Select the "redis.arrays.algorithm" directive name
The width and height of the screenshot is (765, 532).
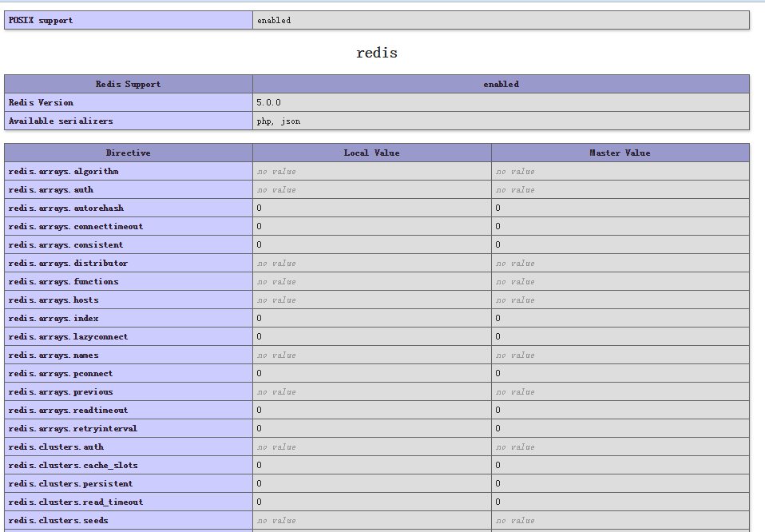[x=63, y=171]
